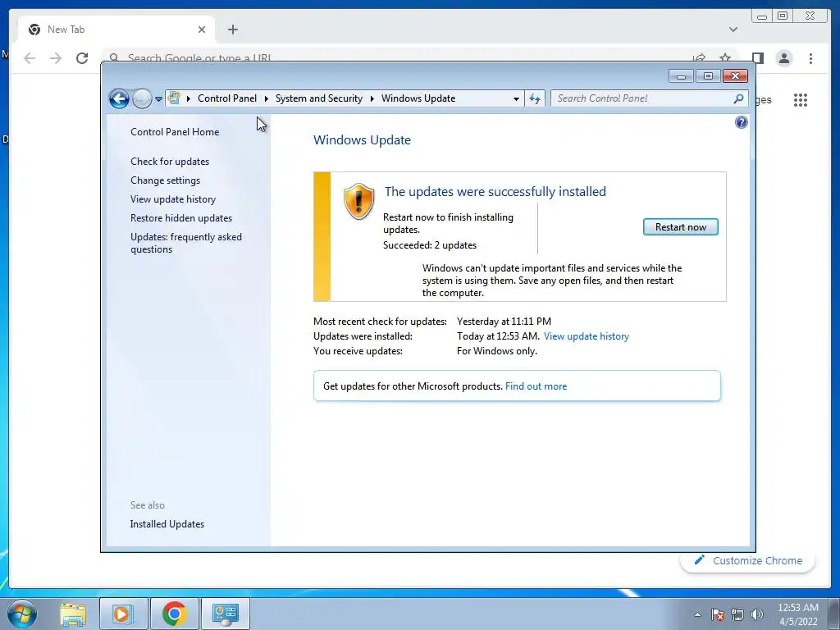Image resolution: width=840 pixels, height=630 pixels.
Task: Select System and Security breadcrumb
Action: [x=319, y=98]
